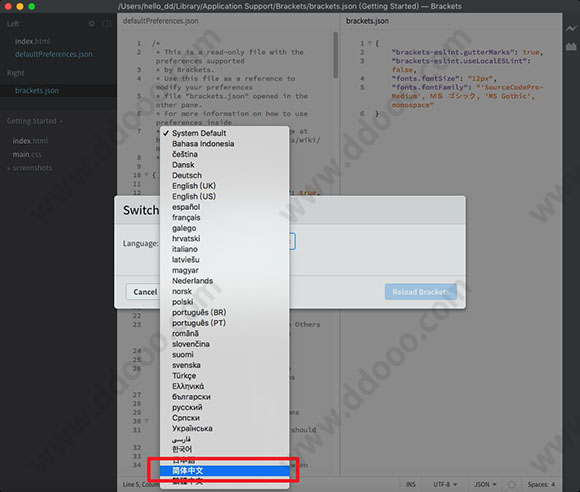Viewport: 580px width, 492px height.
Task: Pick latviešu language option
Action: click(225, 260)
